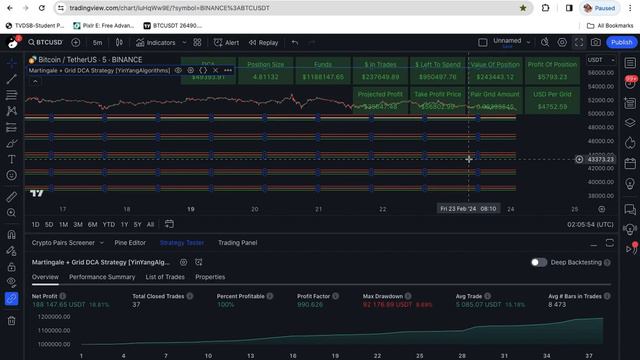
Task: Open the ideas lightbulb panel
Action: tap(630, 184)
